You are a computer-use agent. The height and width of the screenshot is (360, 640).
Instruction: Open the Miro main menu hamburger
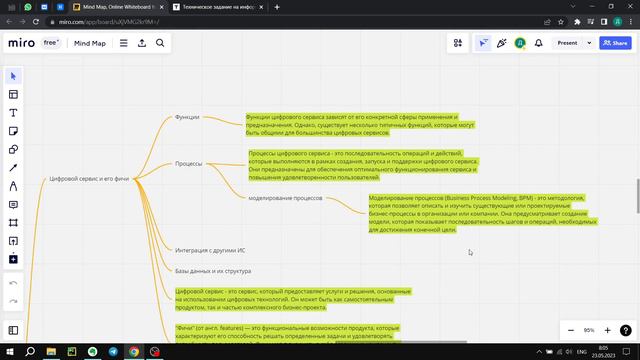tap(124, 43)
